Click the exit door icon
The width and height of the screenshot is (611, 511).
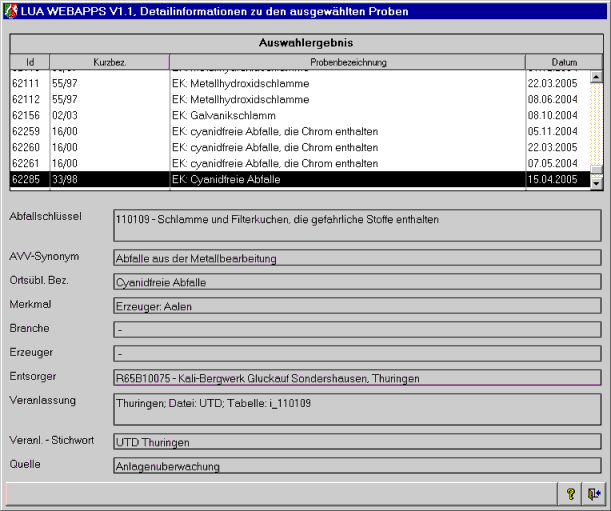[594, 493]
